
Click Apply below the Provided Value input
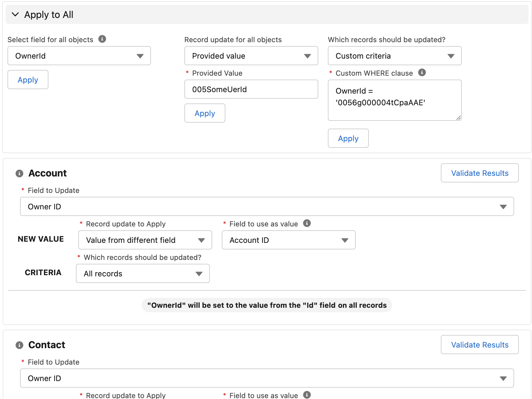(205, 113)
